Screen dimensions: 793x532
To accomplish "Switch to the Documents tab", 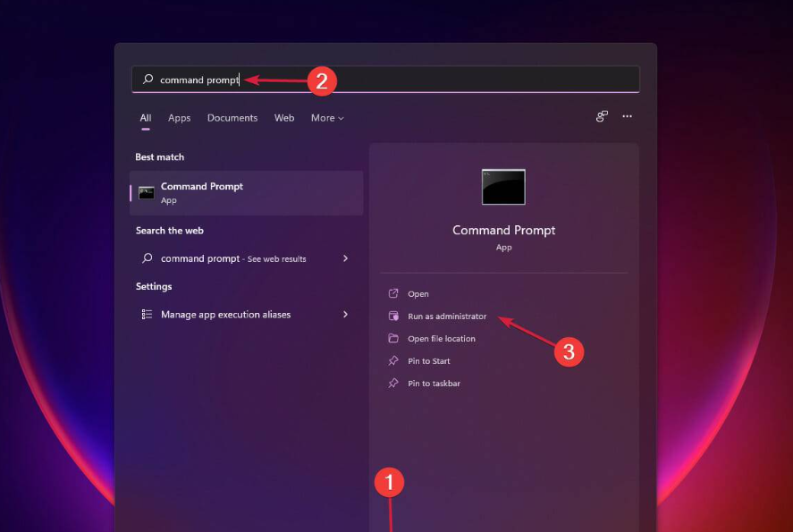I will (232, 118).
